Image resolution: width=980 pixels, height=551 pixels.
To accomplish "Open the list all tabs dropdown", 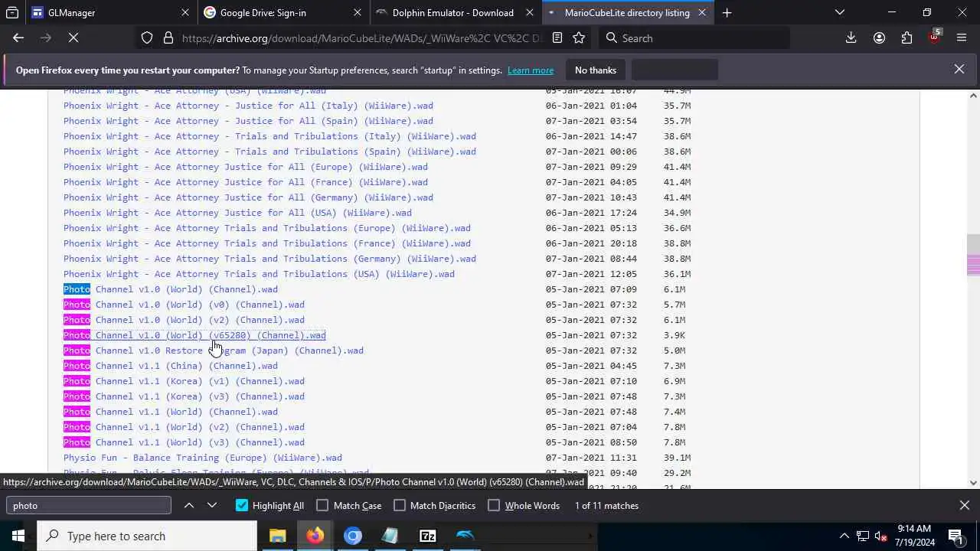I will tap(840, 12).
